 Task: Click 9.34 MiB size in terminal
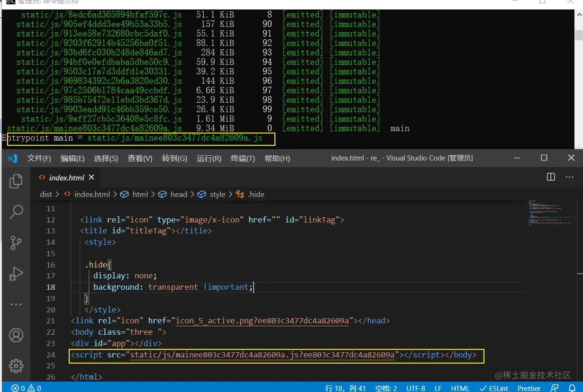point(215,128)
